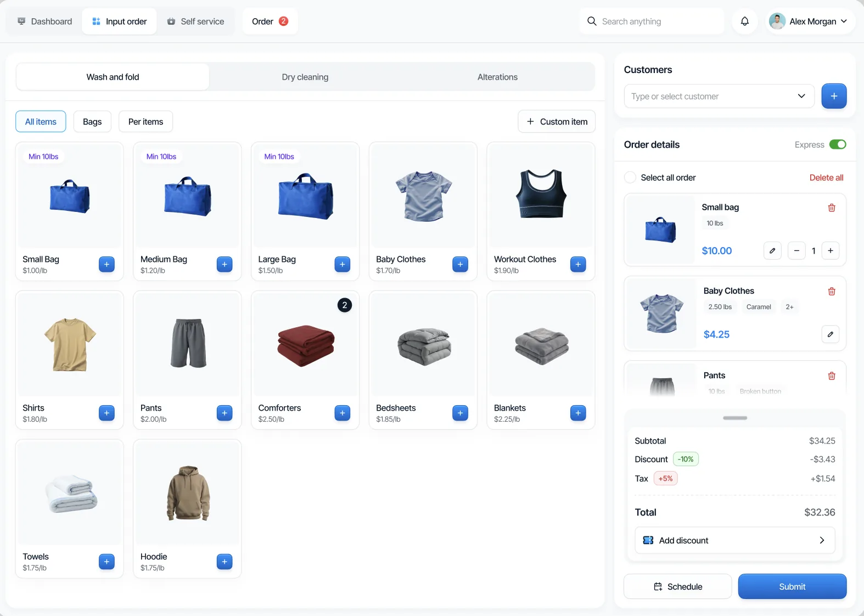This screenshot has height=616, width=864.
Task: Switch to Input order tab
Action: pos(119,21)
